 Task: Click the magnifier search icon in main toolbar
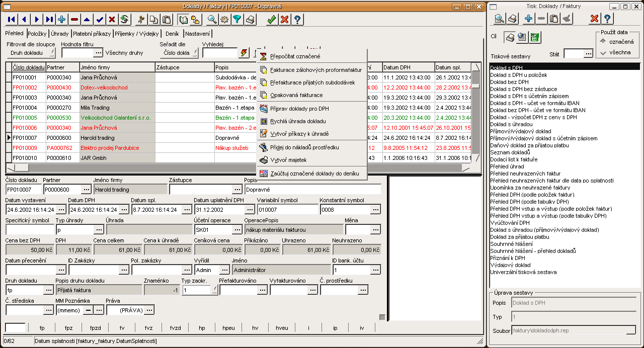(x=212, y=20)
